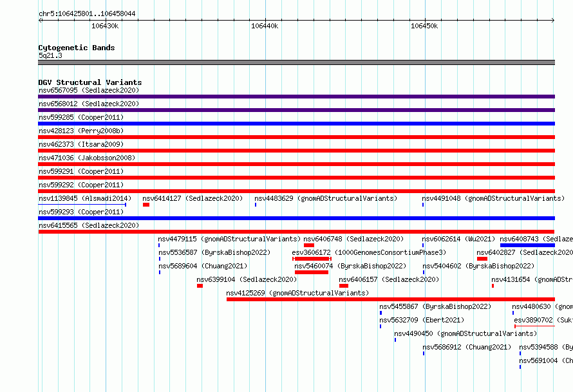Screen dimensions: 573x392
Task: Click the gray 5q21.3 cytogenetic band
Action: coord(296,62)
